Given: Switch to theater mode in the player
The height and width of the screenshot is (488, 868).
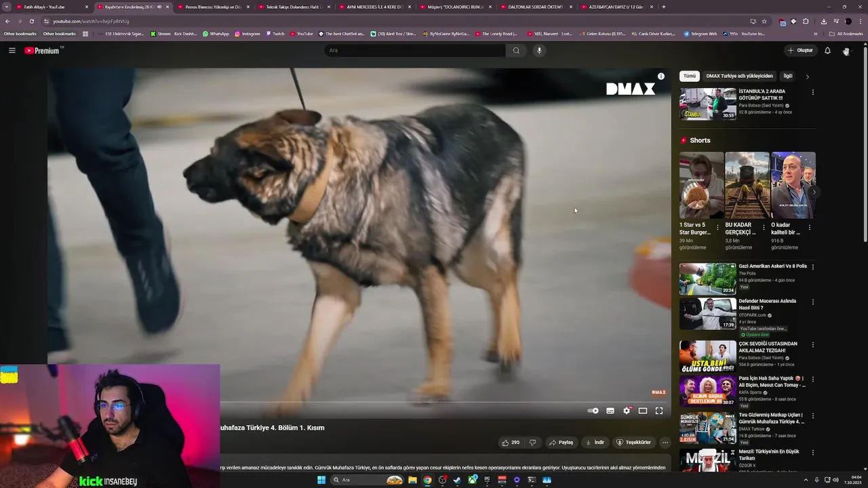Looking at the screenshot, I should tap(643, 411).
